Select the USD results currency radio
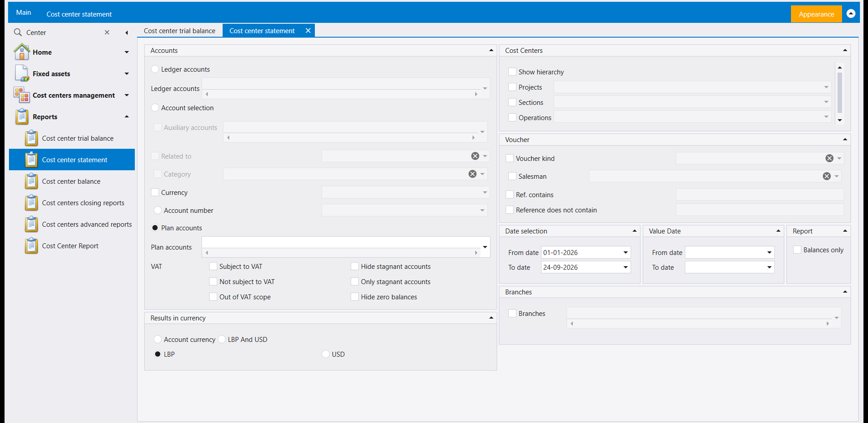 tap(326, 354)
